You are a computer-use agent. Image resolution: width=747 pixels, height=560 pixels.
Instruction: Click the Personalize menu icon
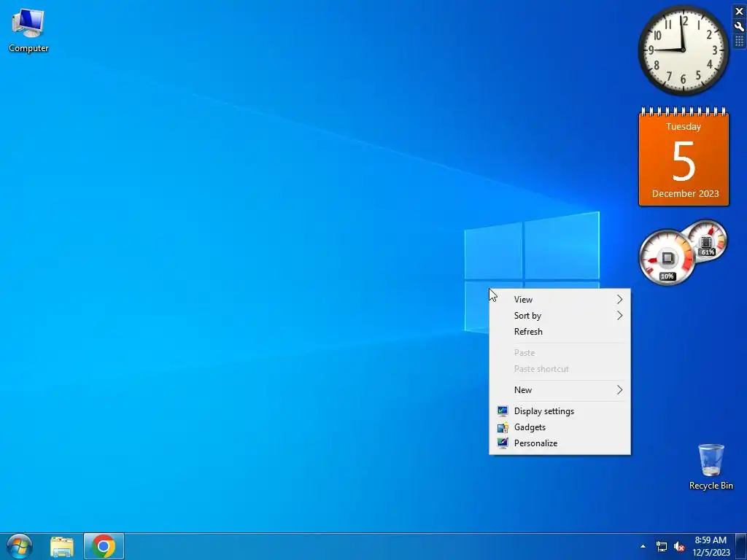[502, 443]
